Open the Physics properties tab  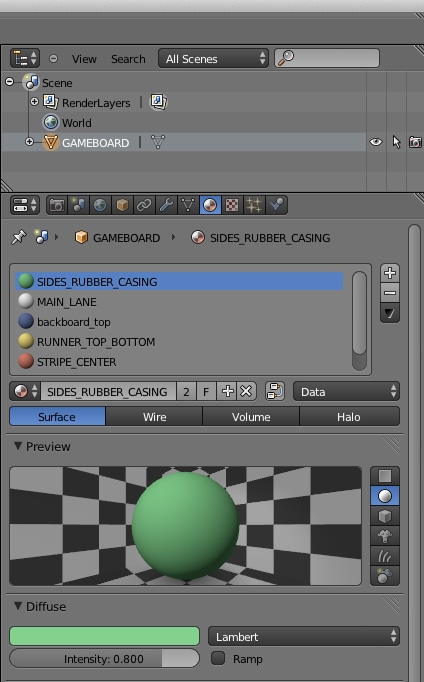point(277,205)
